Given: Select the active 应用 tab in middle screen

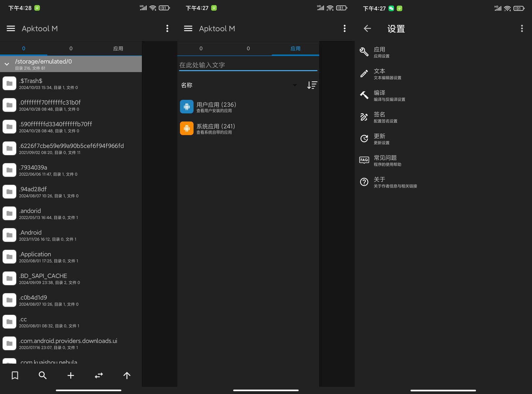Looking at the screenshot, I should coord(296,49).
